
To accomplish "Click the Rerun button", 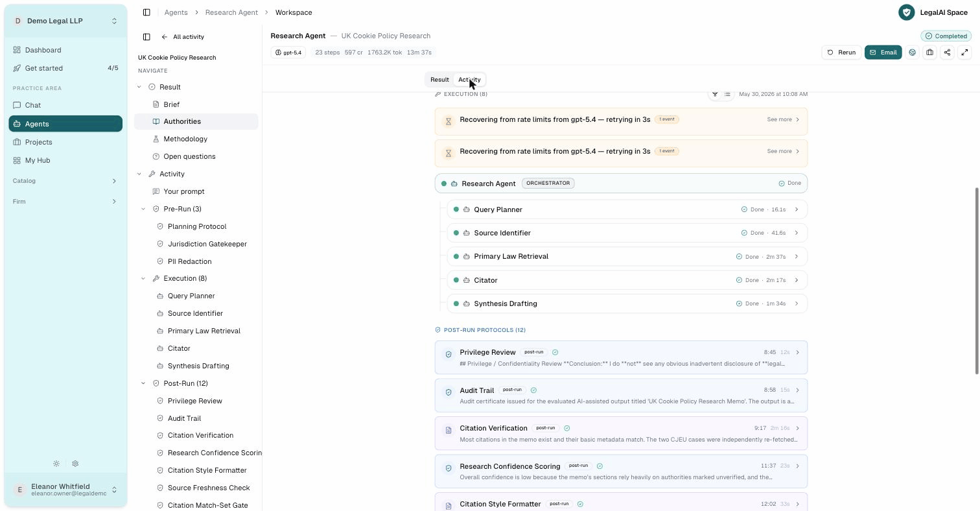I will [x=841, y=53].
